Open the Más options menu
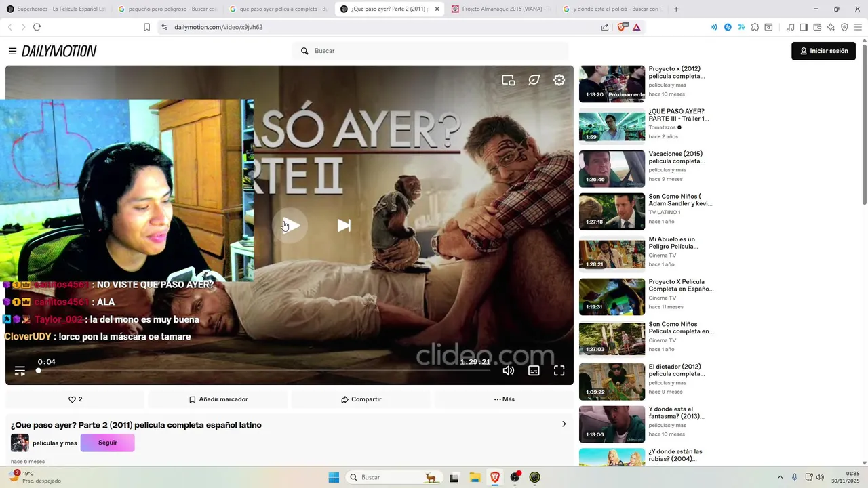Viewport: 868px width, 488px height. [504, 399]
